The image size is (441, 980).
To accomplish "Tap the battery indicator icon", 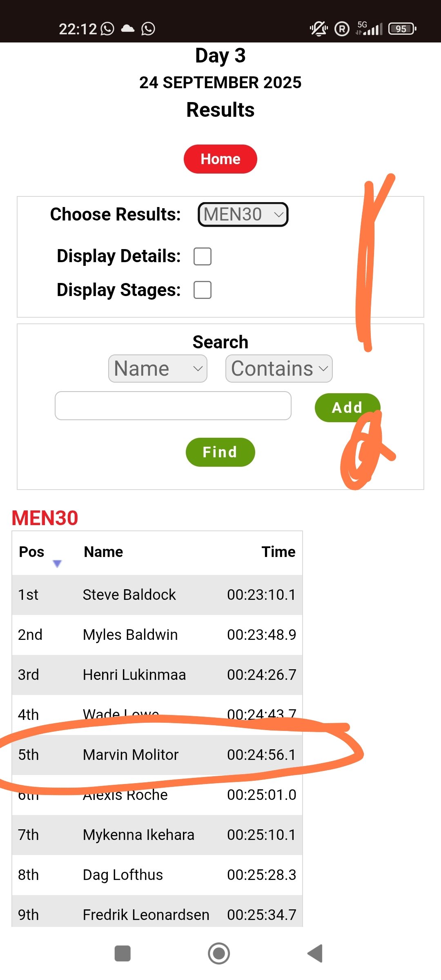I will [402, 29].
